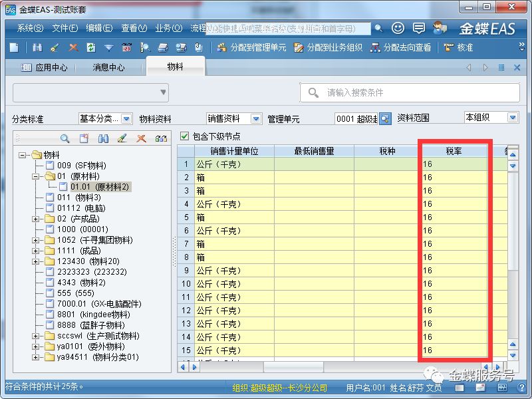Expand the 1052 (千寻集团物料) node

(x=35, y=240)
